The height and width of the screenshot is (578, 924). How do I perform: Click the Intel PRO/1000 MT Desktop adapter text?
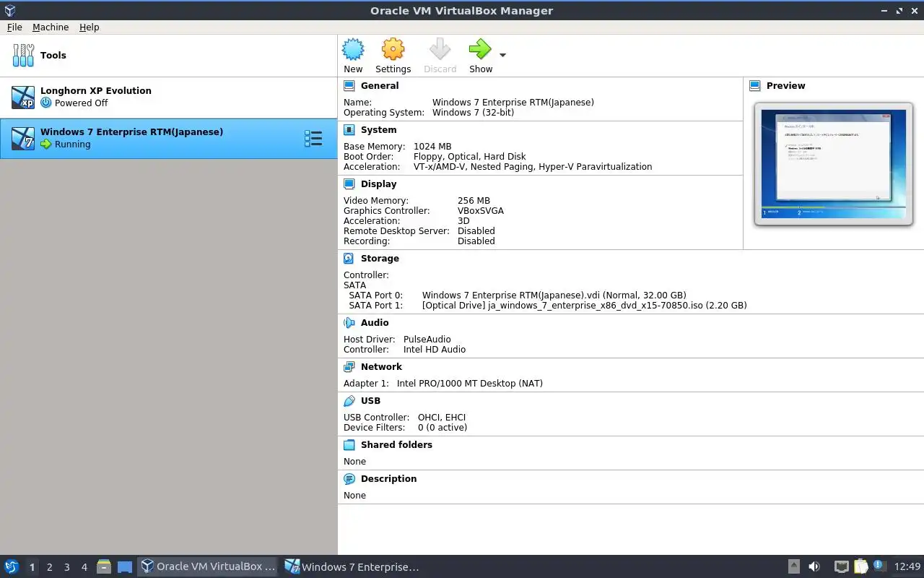[470, 384]
